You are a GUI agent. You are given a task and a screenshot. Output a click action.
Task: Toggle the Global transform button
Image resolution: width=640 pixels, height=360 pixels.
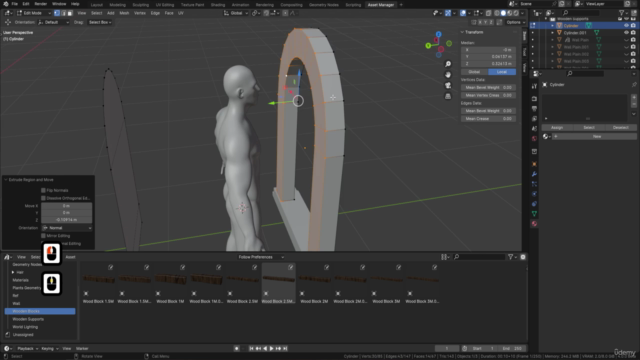[x=474, y=72]
